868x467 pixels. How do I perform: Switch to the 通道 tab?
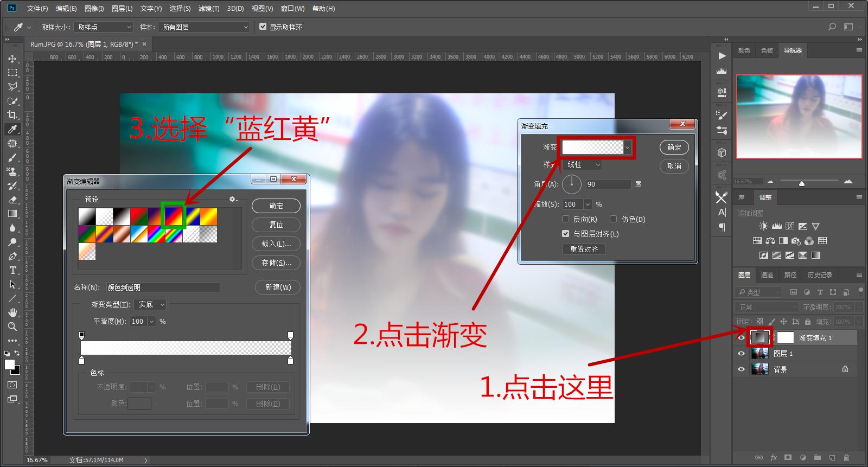(x=767, y=275)
